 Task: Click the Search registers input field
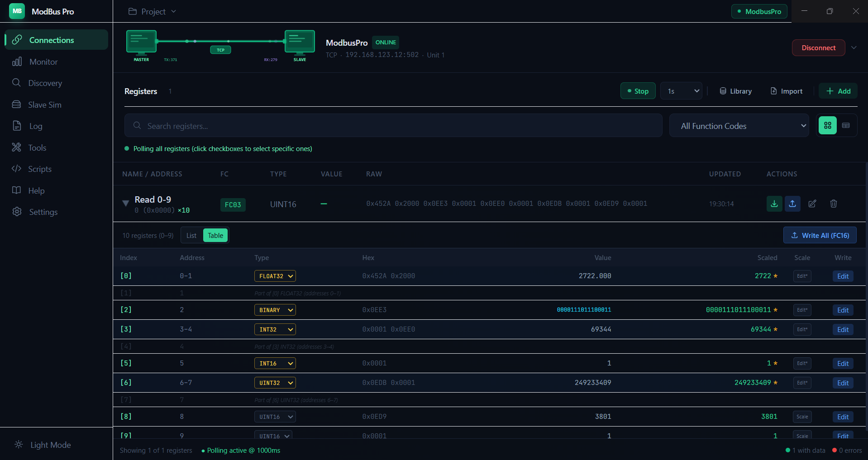click(x=393, y=125)
